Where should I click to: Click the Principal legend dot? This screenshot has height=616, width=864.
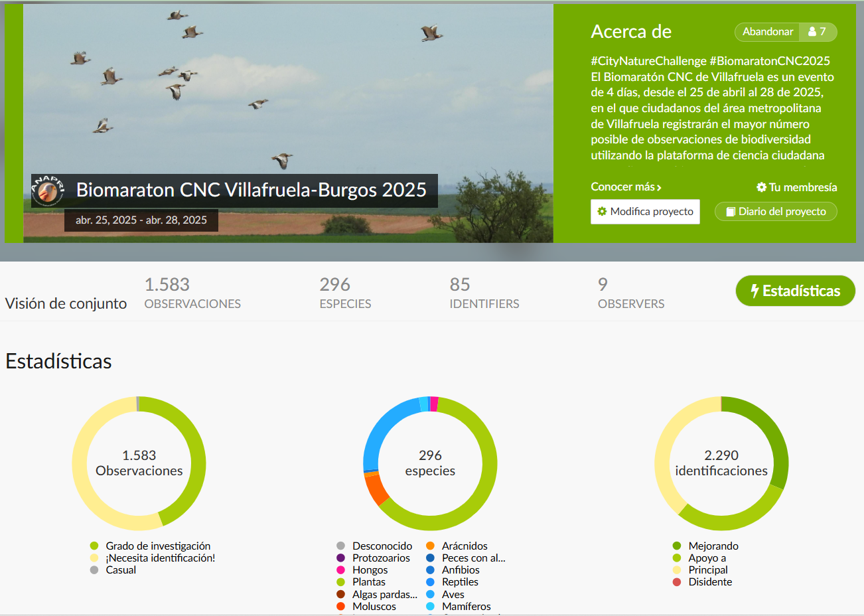click(677, 570)
